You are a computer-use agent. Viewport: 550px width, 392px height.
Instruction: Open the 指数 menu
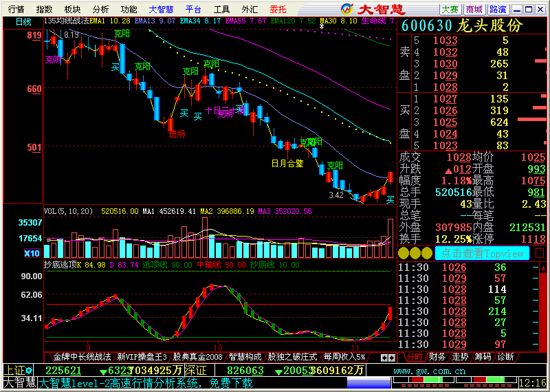45,9
